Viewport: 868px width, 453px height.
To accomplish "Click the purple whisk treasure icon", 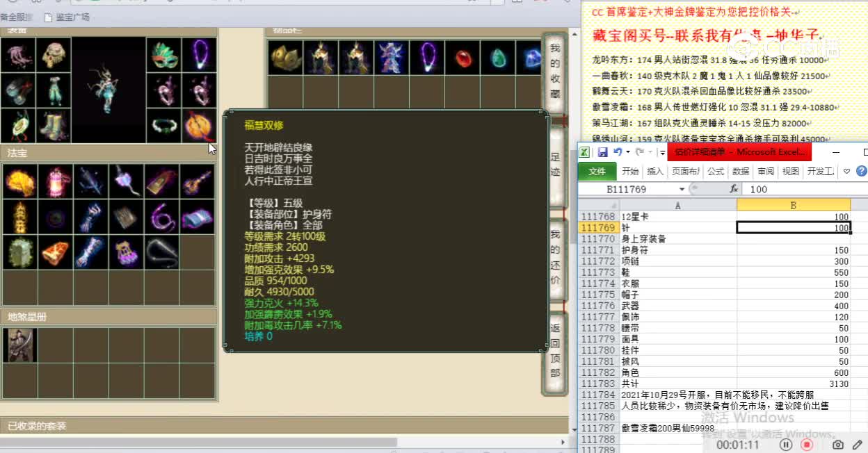I will pos(126,181).
